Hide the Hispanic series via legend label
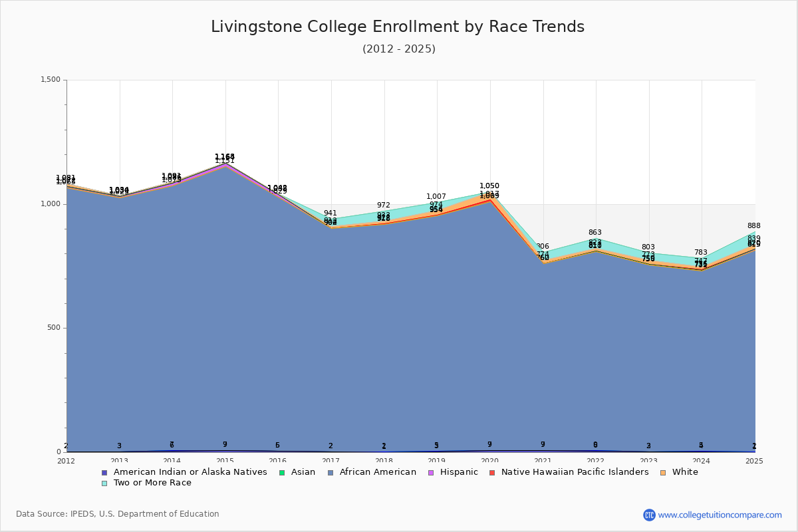 (x=459, y=472)
